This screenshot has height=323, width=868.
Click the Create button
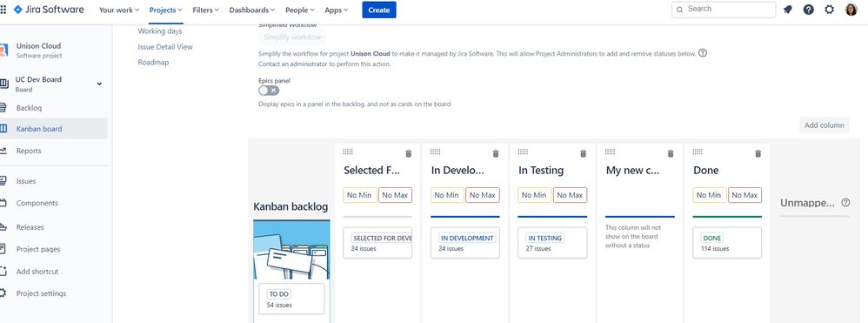click(379, 10)
